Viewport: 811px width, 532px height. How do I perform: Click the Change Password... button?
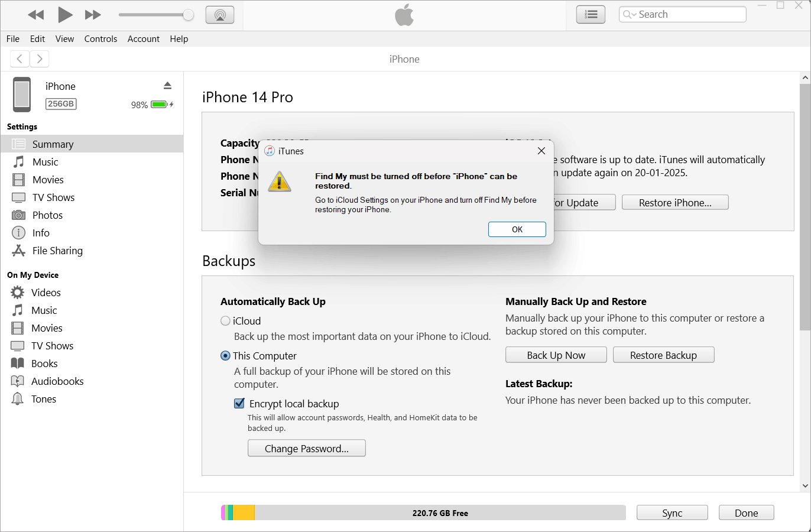tap(307, 448)
